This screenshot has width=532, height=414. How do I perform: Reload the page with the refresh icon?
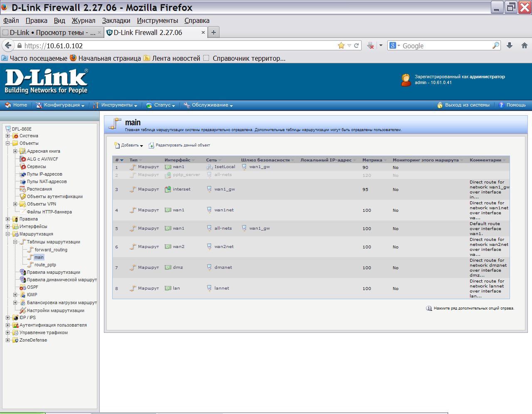pyautogui.click(x=356, y=46)
